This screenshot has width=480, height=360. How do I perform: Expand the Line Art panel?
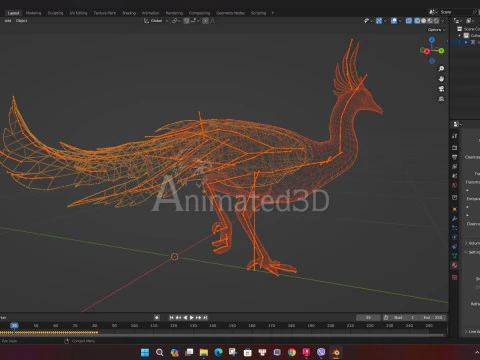(466, 331)
